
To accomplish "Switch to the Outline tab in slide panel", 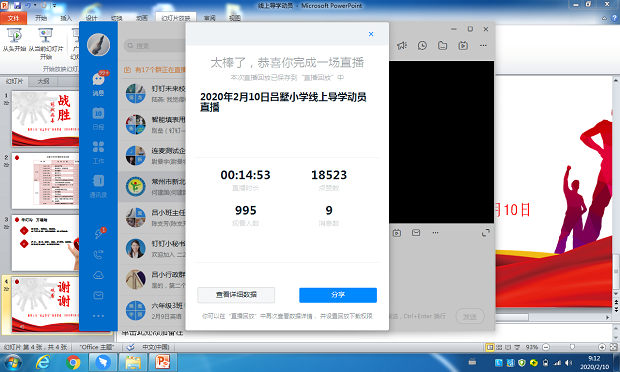I will point(43,81).
